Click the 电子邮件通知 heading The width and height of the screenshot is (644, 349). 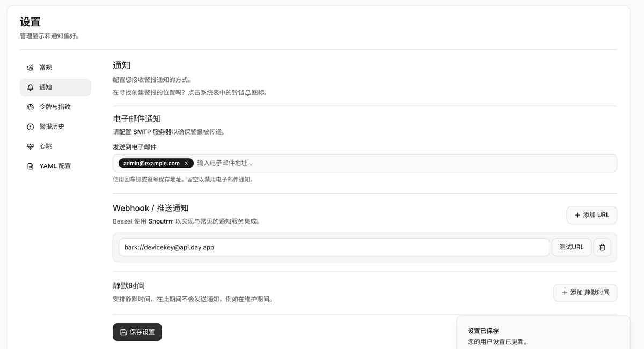tap(137, 119)
